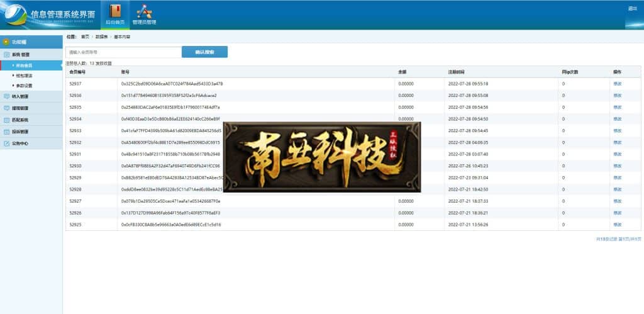
Task: Click 修改 for member 52931
Action: [x=618, y=154]
